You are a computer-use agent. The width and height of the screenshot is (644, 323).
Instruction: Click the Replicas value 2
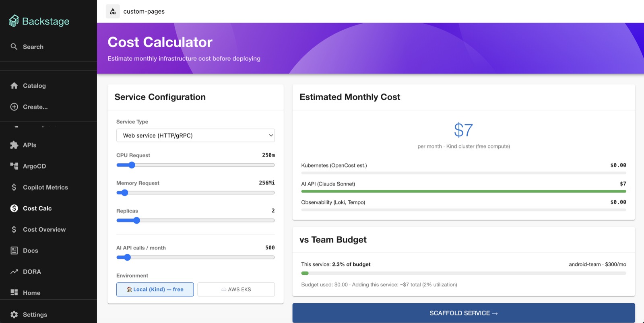click(273, 210)
